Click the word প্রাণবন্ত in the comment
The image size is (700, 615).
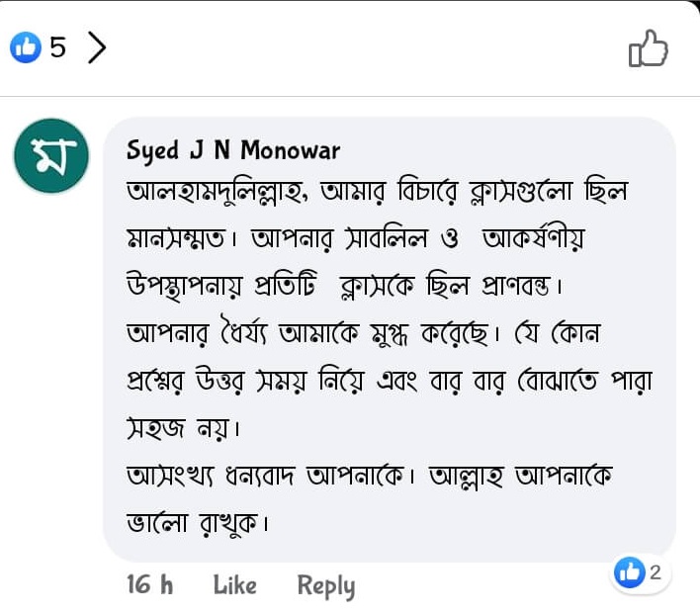pyautogui.click(x=515, y=286)
